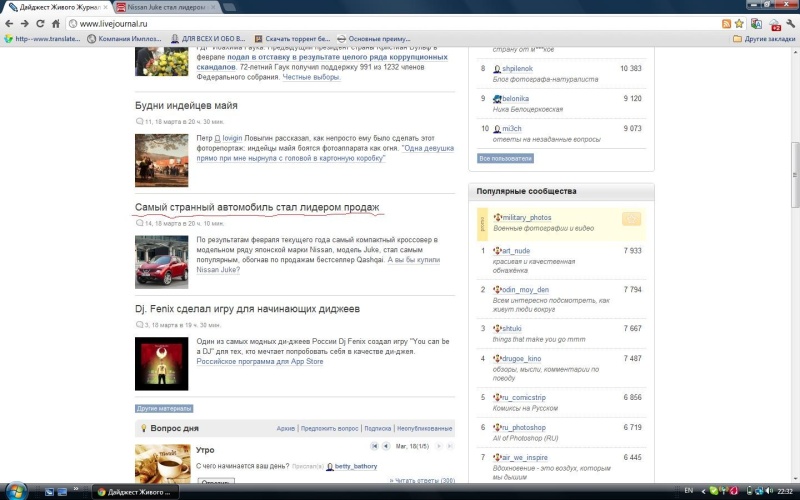The height and width of the screenshot is (500, 800).
Task: Close the Nissan Juke tab
Action: tap(213, 7)
